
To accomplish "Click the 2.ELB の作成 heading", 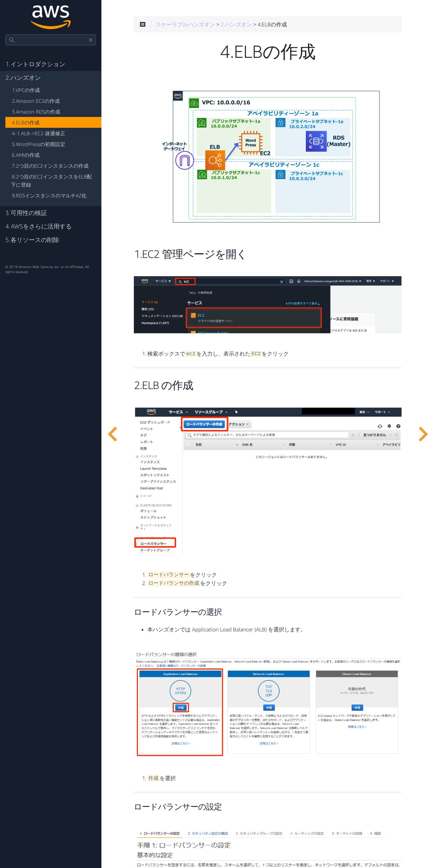I will 164,385.
